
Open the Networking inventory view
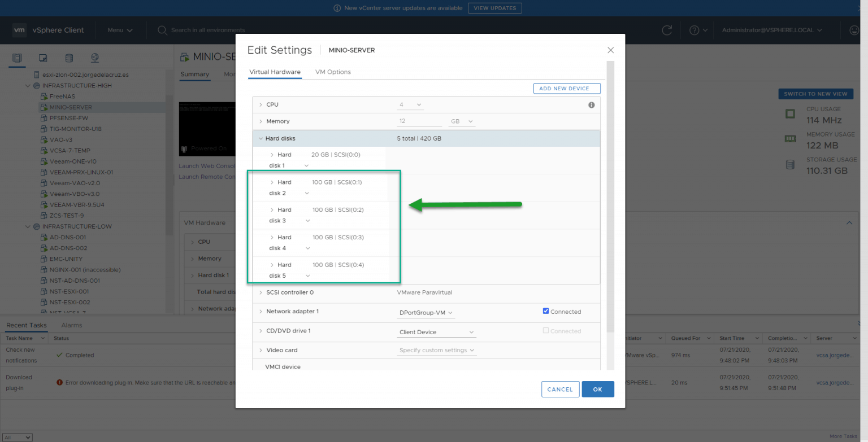(94, 58)
